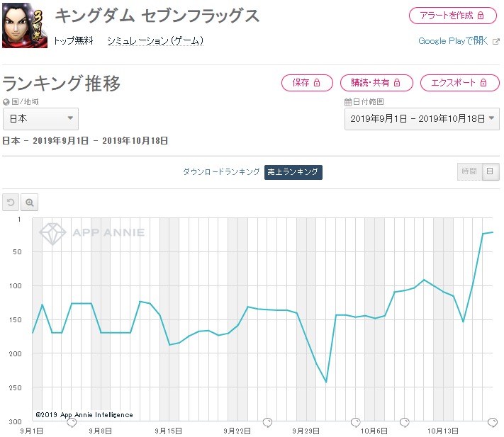Click event bubble marker below 9月1日 axis
The width and height of the screenshot is (504, 437).
(72, 422)
